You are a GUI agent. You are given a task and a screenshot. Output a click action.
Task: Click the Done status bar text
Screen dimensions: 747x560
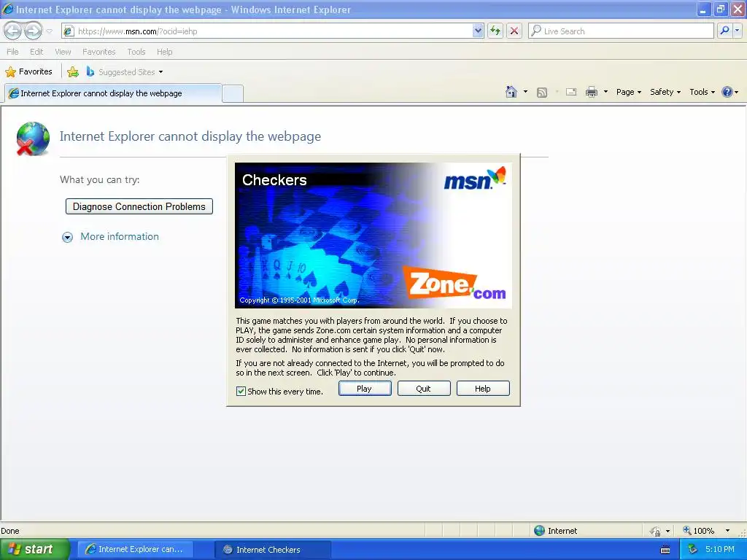pyautogui.click(x=10, y=531)
